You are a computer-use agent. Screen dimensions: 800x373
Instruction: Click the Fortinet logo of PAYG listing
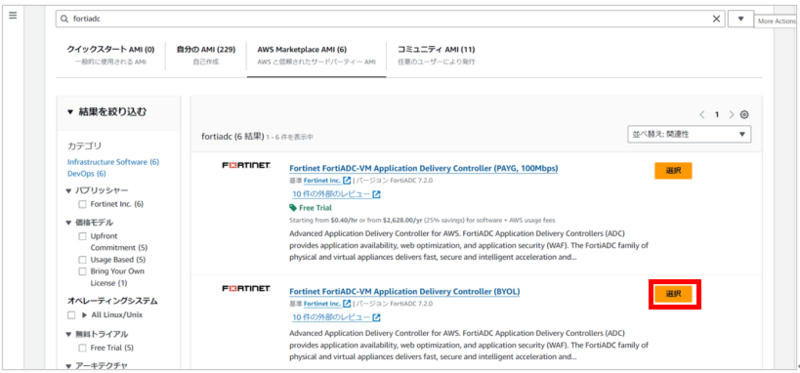tap(246, 165)
